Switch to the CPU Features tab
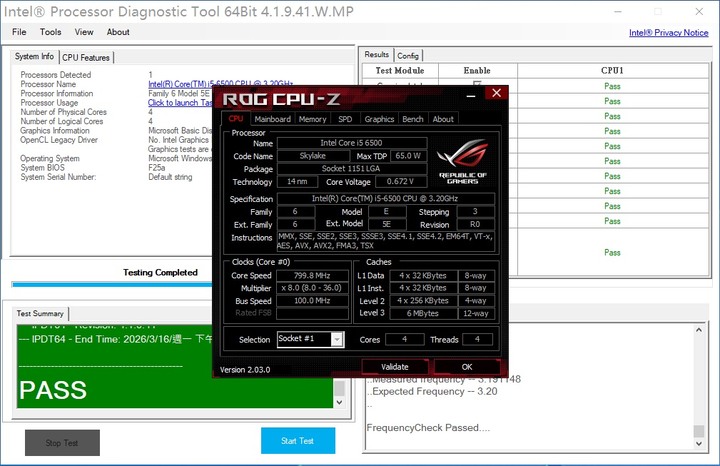The image size is (720, 466). [x=86, y=57]
